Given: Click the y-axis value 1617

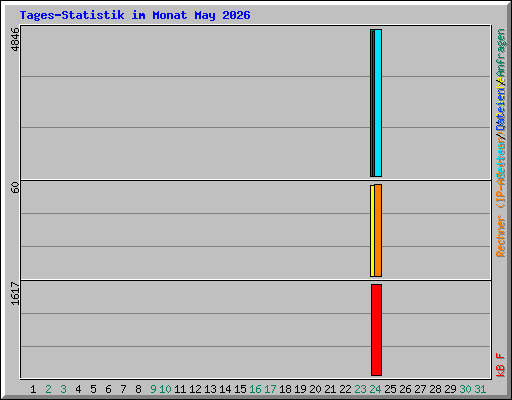Looking at the screenshot, I should coord(15,293).
